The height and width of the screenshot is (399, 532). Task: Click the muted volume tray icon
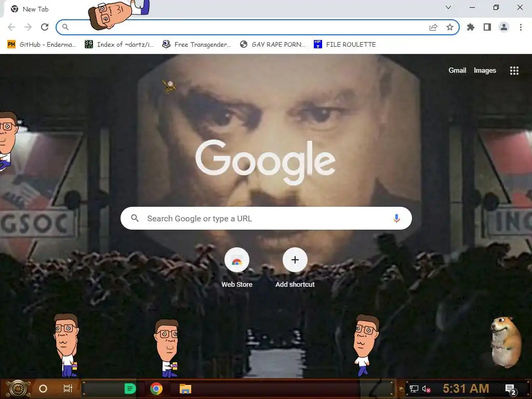[427, 389]
